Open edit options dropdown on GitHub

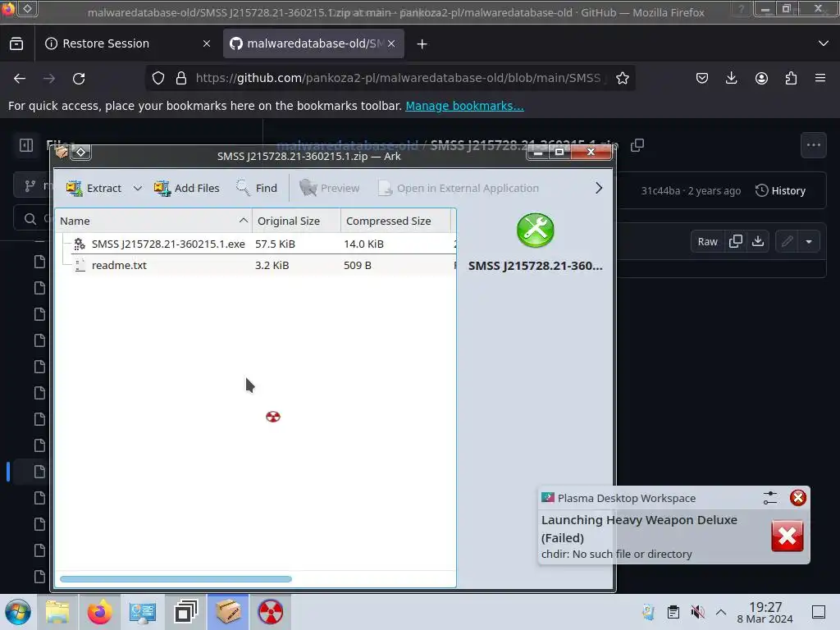click(808, 242)
